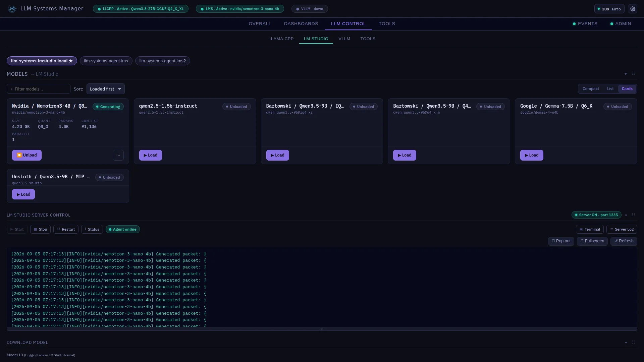
Task: Switch to the VLLM sub-tab
Action: click(x=344, y=39)
